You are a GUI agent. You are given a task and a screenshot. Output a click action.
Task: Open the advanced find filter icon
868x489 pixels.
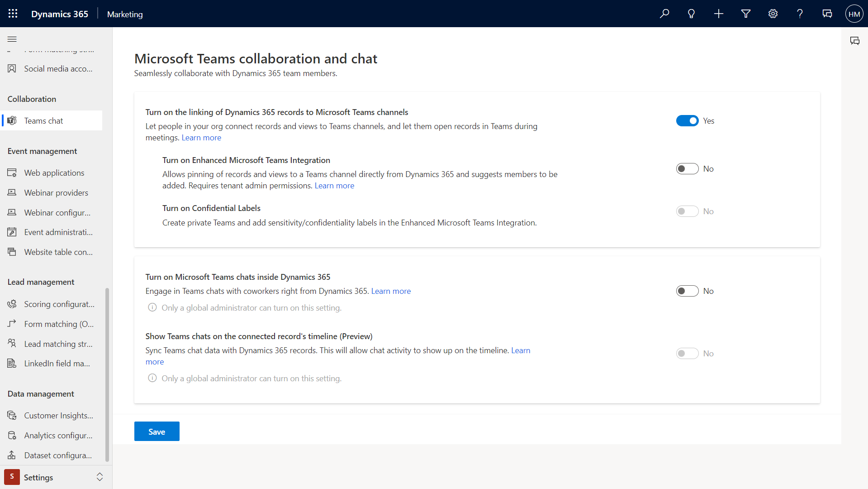[745, 14]
